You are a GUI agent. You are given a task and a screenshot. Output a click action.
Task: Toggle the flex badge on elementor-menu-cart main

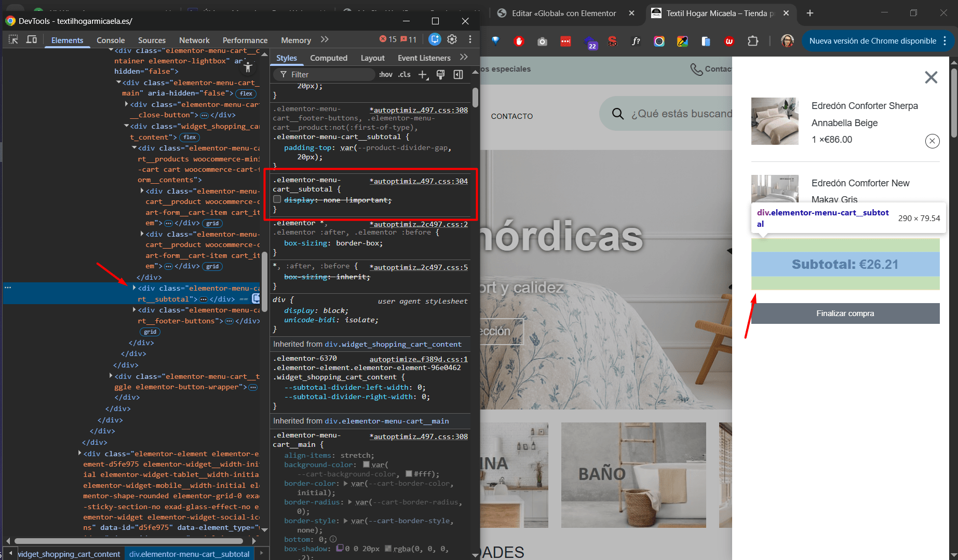pos(246,93)
